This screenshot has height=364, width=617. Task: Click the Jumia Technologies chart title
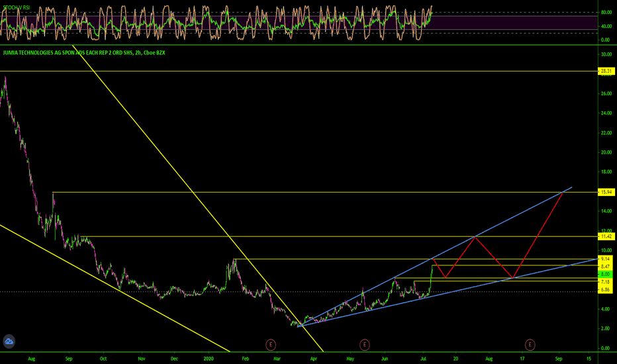pos(84,53)
